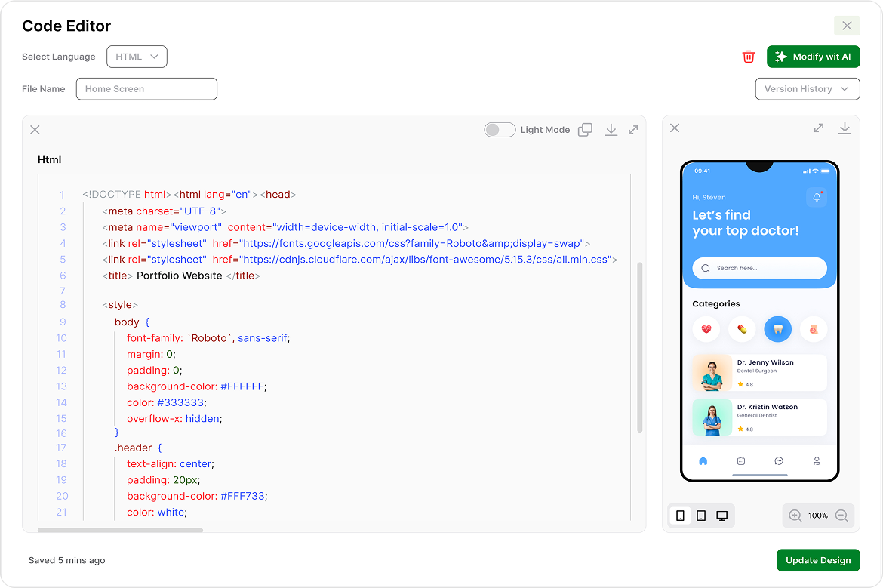The width and height of the screenshot is (883, 588).
Task: Click the vertical scrollbar of the code editor
Action: click(x=640, y=347)
